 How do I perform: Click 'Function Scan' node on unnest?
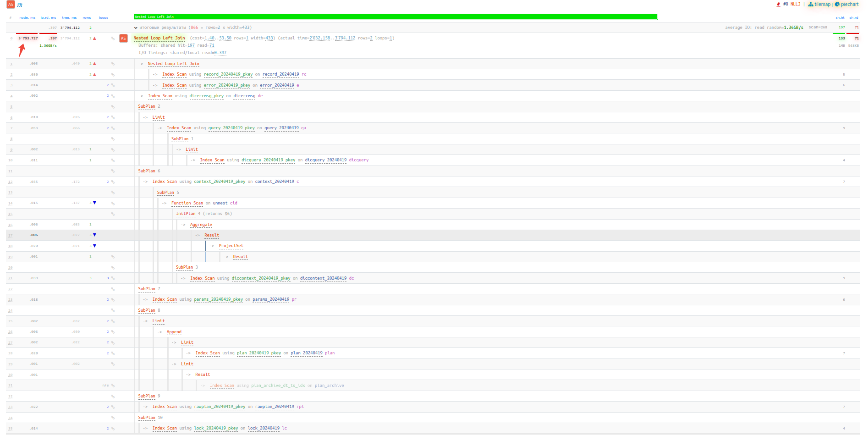pos(187,203)
